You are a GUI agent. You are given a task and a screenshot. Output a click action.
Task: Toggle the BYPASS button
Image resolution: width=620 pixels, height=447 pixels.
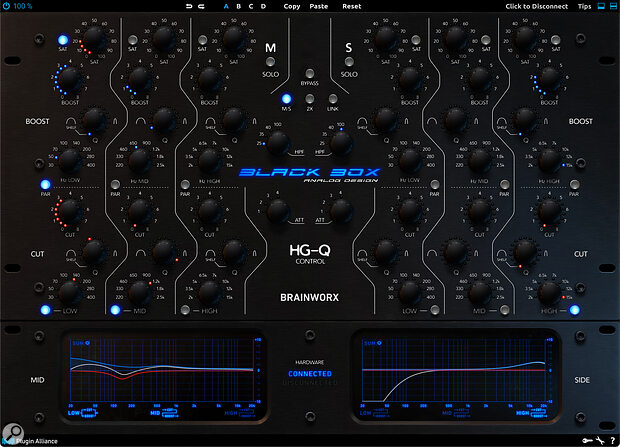click(310, 73)
